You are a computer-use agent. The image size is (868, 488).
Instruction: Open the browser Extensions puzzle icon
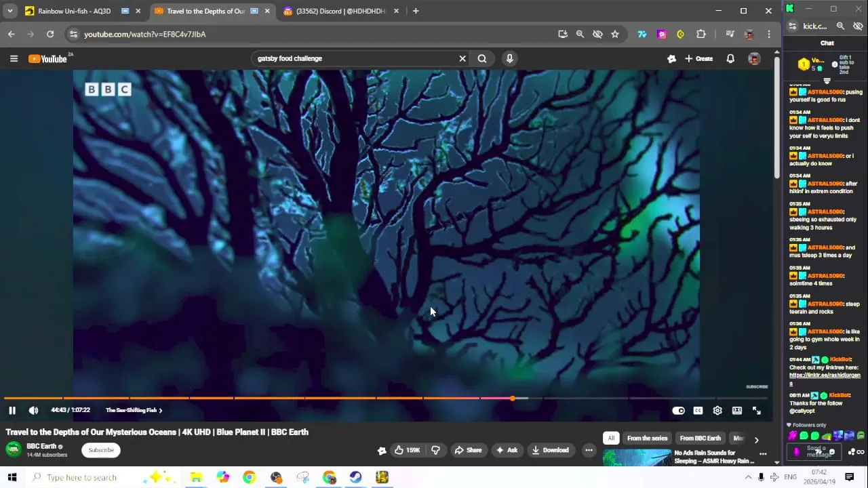pos(701,34)
